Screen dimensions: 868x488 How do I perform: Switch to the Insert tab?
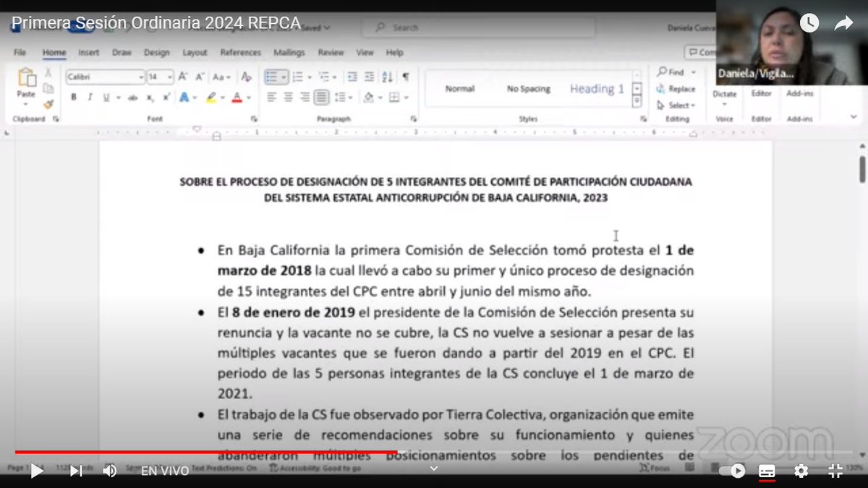click(89, 53)
